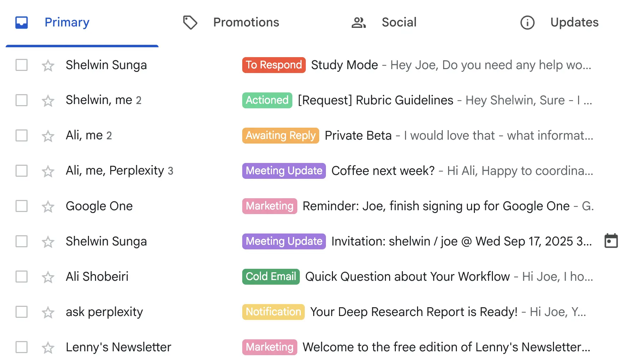Open the Deep Research Report email
Viewport: 637px width, 364px height.
coord(413,312)
